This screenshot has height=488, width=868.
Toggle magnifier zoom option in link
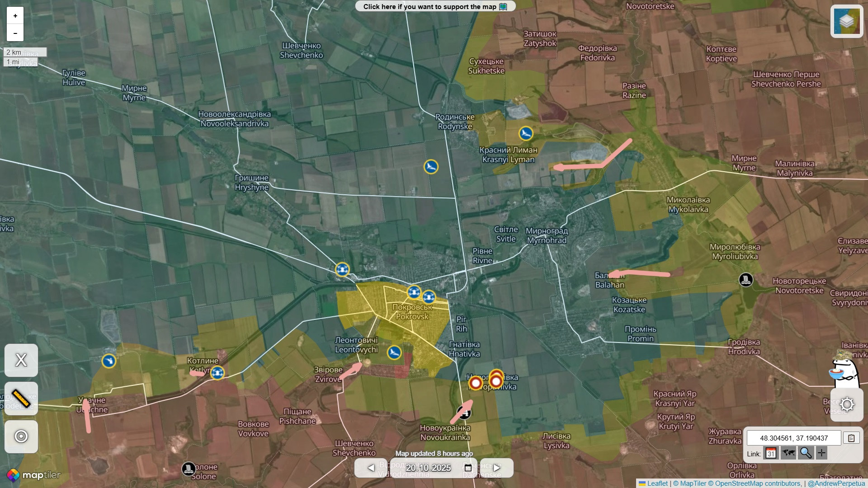805,453
